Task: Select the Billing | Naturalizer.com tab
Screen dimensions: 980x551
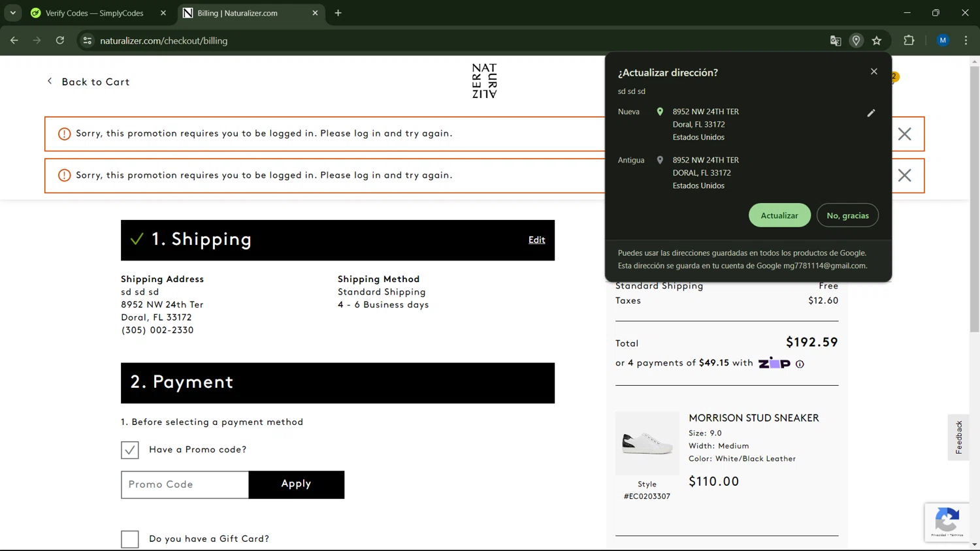Action: [237, 13]
